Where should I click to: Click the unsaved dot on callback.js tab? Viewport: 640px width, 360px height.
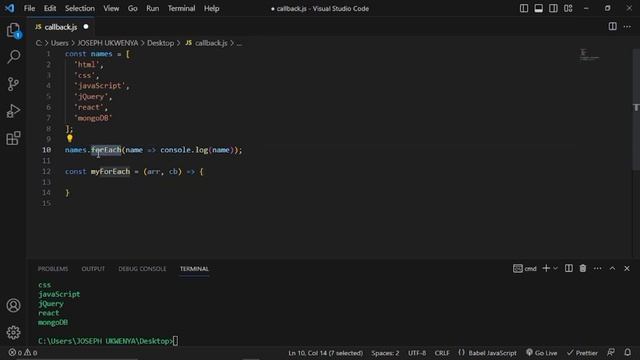pyautogui.click(x=86, y=27)
